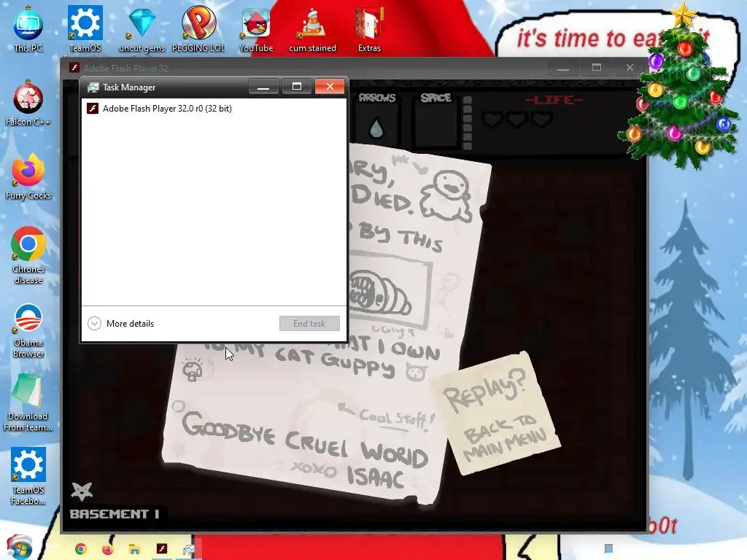Click the show desktop notification square
Image resolution: width=747 pixels, height=560 pixels.
[x=608, y=548]
